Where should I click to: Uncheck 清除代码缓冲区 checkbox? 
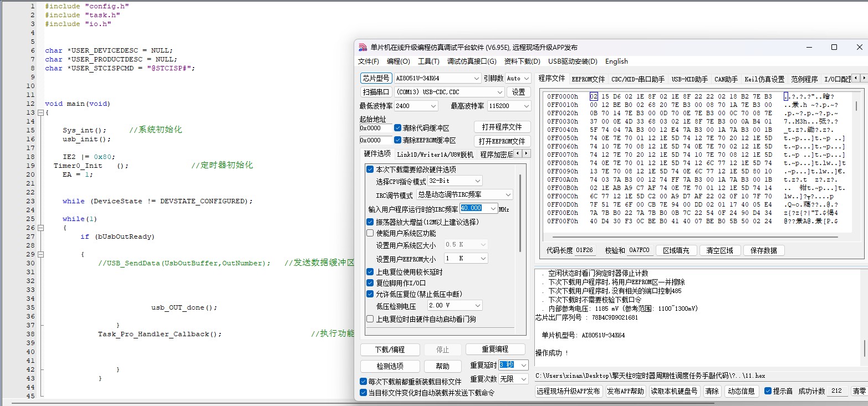tap(397, 127)
